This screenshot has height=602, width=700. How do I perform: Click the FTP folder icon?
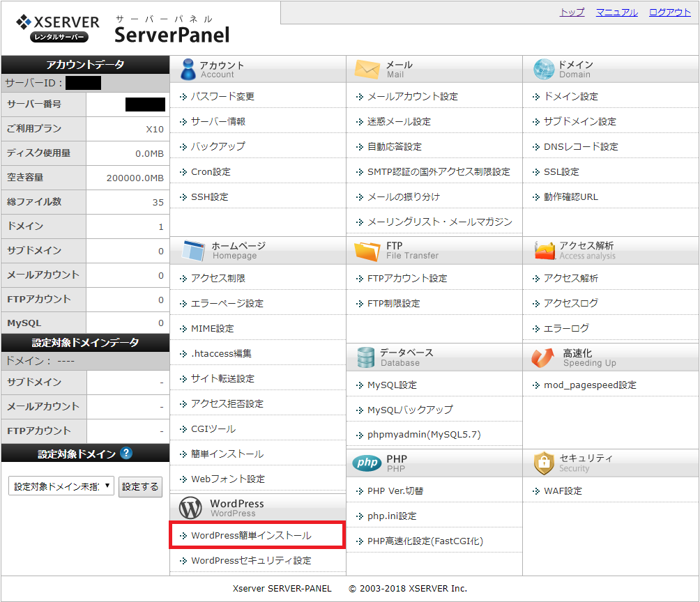(367, 251)
